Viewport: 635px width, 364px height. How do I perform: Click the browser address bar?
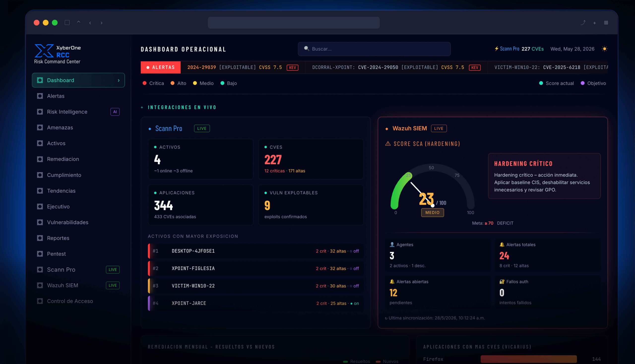click(x=294, y=23)
